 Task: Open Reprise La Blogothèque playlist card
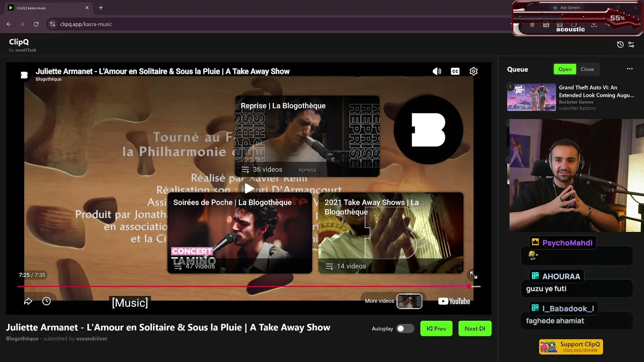point(307,136)
